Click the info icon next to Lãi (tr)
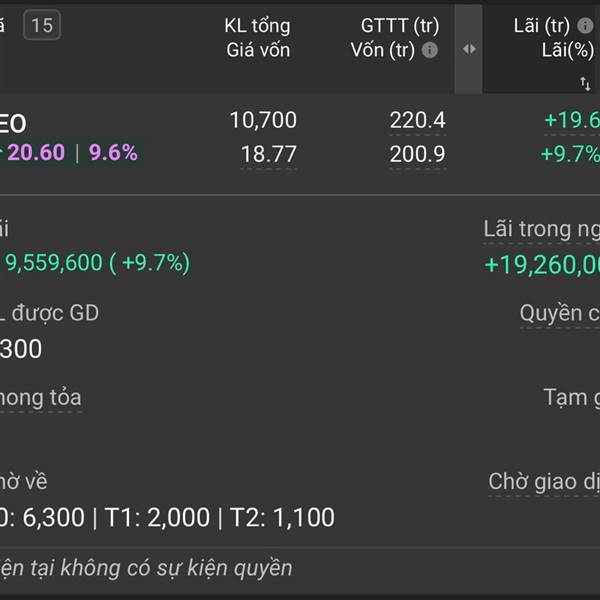This screenshot has height=600, width=600. click(x=586, y=26)
